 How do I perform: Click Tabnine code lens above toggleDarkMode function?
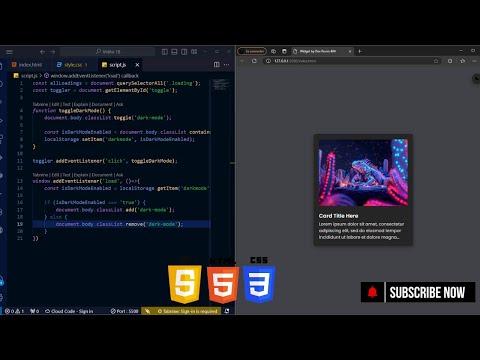pyautogui.click(x=78, y=104)
